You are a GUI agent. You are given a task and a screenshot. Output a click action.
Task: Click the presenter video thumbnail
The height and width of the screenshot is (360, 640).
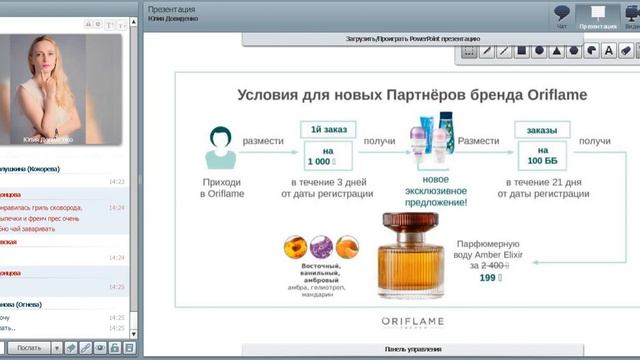pyautogui.click(x=60, y=89)
